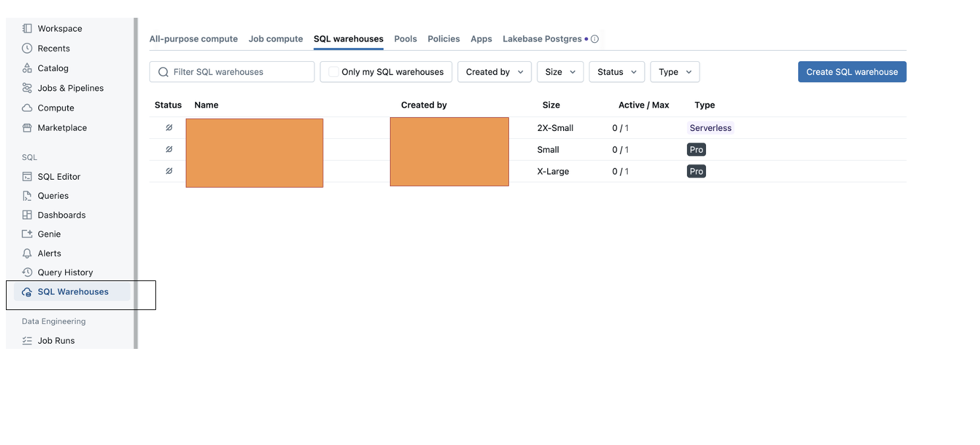
Task: Open SQL Editor from the sidebar
Action: [x=59, y=176]
